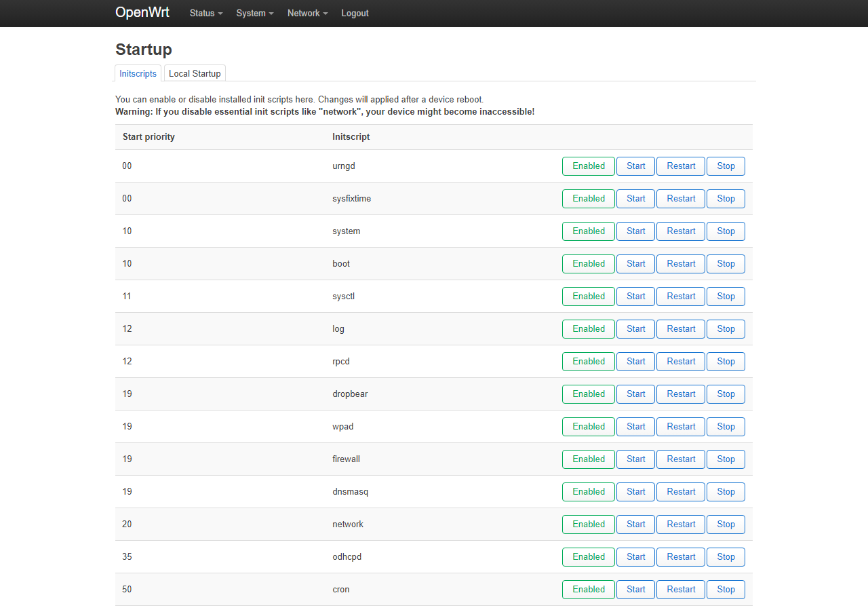868x610 pixels.
Task: Disable the firewall init script
Action: tap(588, 459)
